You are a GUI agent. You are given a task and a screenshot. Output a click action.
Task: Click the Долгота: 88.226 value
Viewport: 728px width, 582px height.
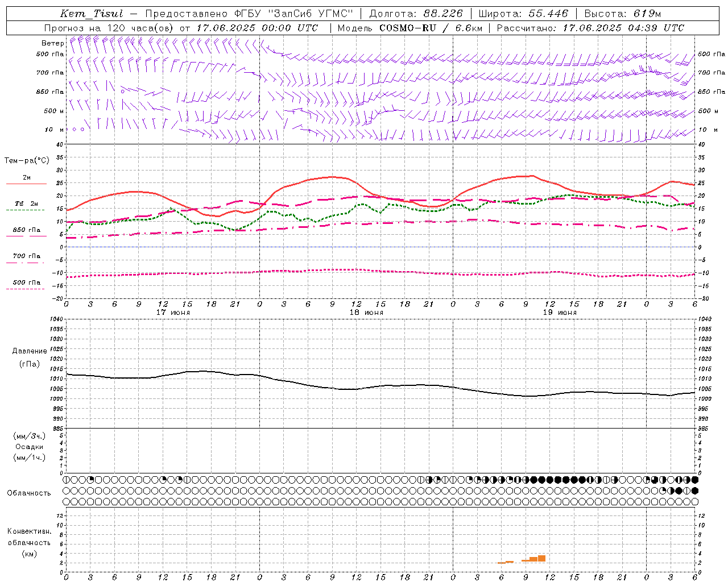coord(416,14)
